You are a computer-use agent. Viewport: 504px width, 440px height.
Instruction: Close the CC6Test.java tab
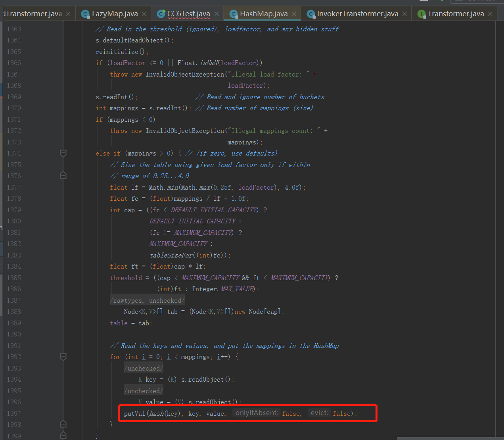pos(217,14)
